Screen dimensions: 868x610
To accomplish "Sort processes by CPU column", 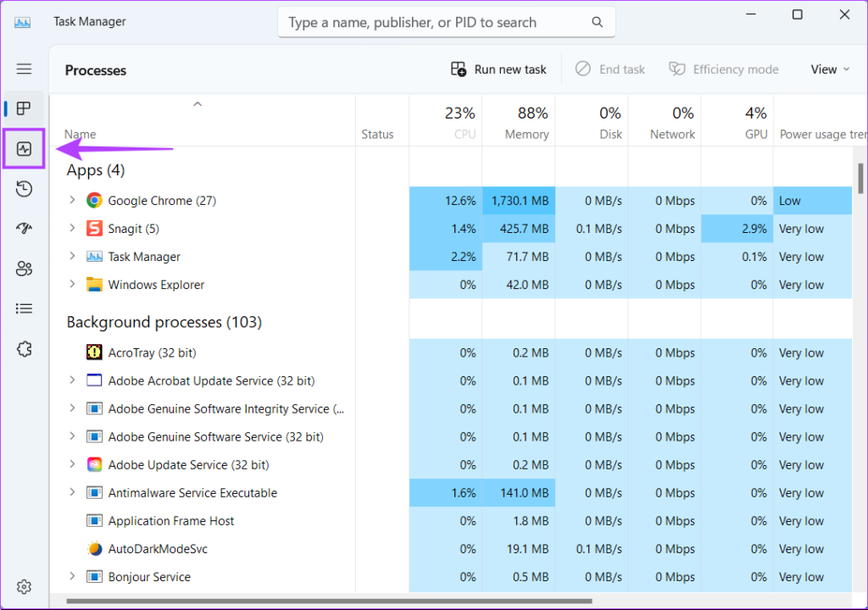I will (459, 123).
